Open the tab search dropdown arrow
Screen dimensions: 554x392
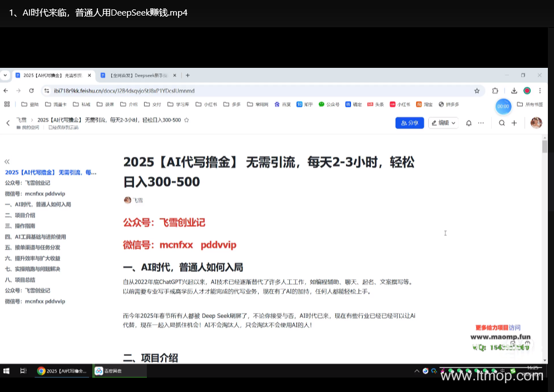point(6,75)
